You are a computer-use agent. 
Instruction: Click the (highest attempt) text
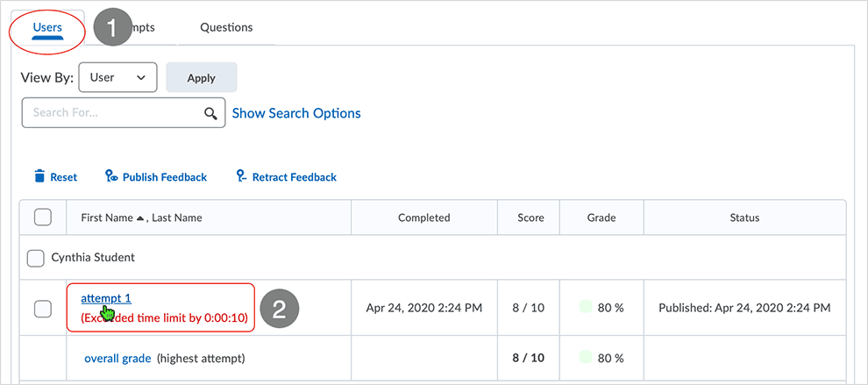(201, 359)
